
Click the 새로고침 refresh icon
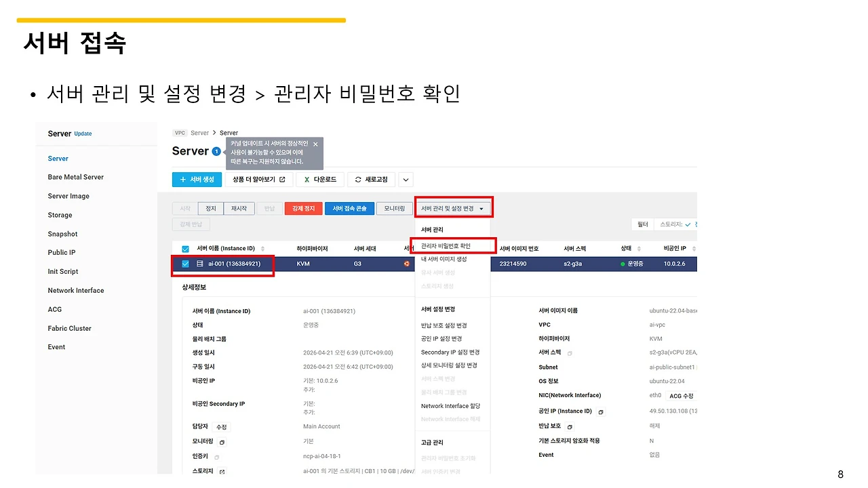[357, 178]
